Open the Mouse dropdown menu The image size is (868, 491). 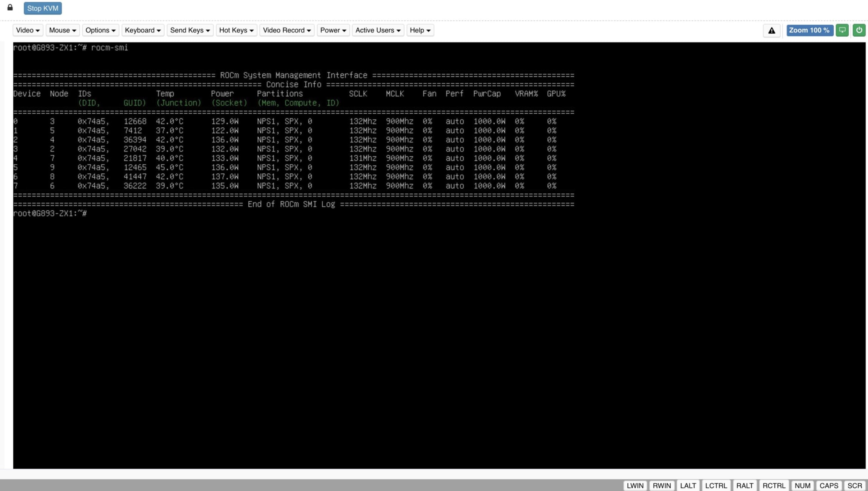[62, 30]
